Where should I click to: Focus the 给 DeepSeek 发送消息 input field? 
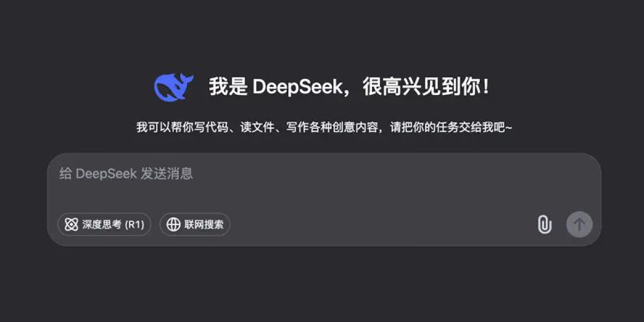324,182
